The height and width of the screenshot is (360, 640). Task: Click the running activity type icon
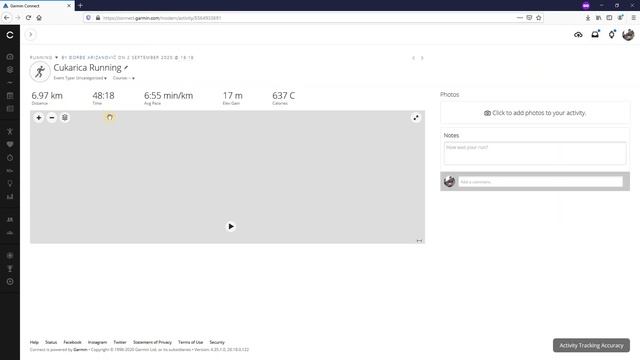pyautogui.click(x=40, y=72)
